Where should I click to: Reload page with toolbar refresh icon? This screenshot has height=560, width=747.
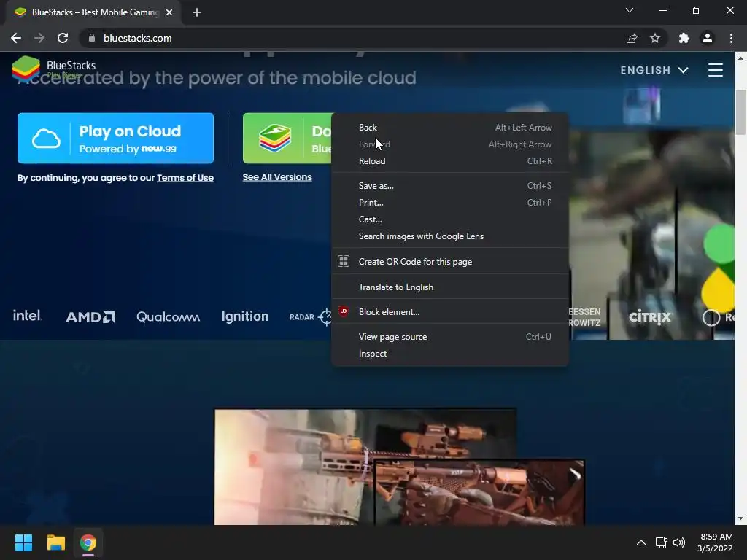click(x=63, y=38)
